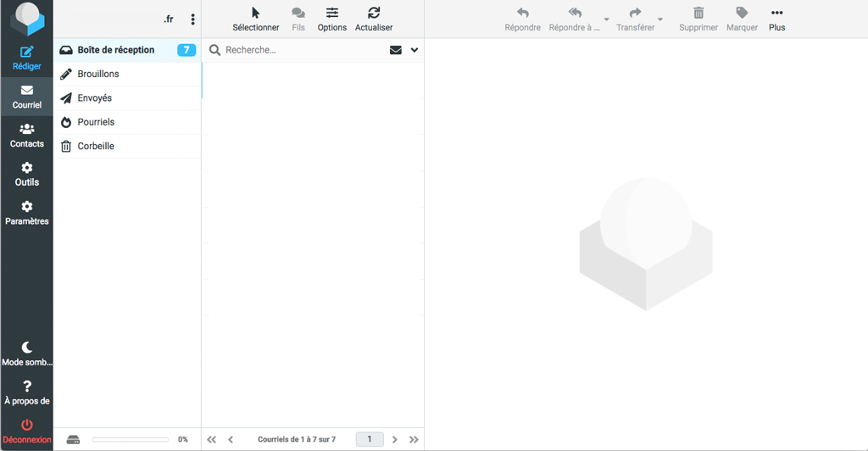Open Répondre à tous dropdown arrow
This screenshot has height=451, width=868.
click(607, 19)
